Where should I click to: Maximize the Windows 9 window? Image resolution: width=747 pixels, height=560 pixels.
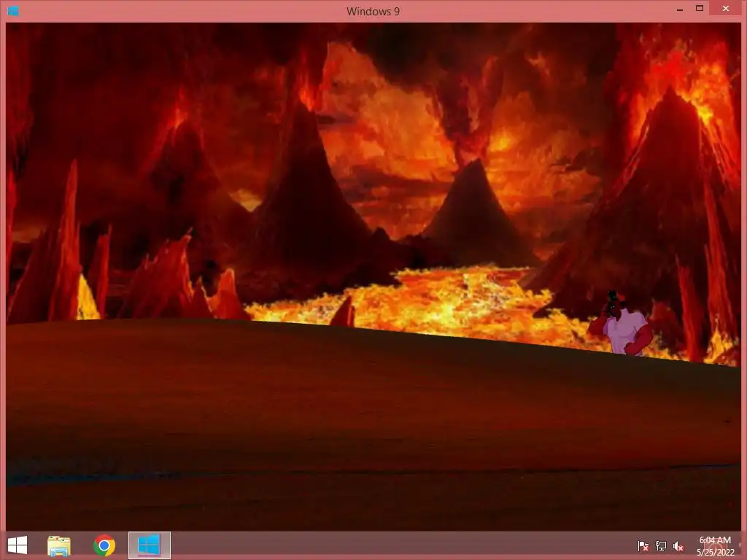click(x=700, y=9)
